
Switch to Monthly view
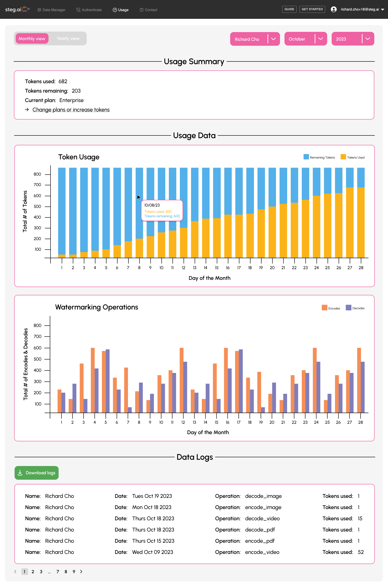pyautogui.click(x=32, y=39)
